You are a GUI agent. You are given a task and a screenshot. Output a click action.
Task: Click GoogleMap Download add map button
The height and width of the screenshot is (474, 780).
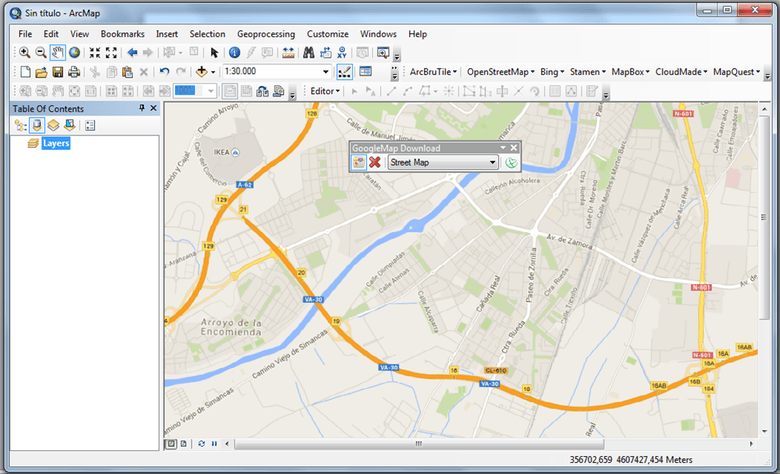359,162
